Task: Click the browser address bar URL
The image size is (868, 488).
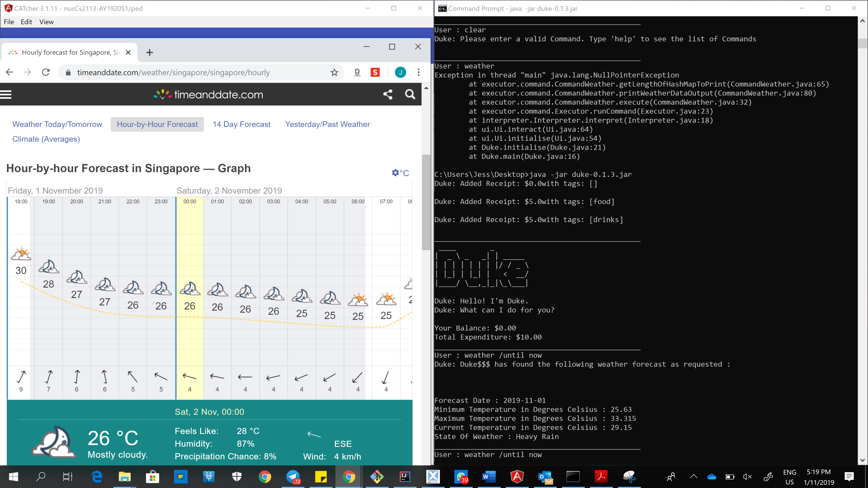Action: click(x=173, y=72)
